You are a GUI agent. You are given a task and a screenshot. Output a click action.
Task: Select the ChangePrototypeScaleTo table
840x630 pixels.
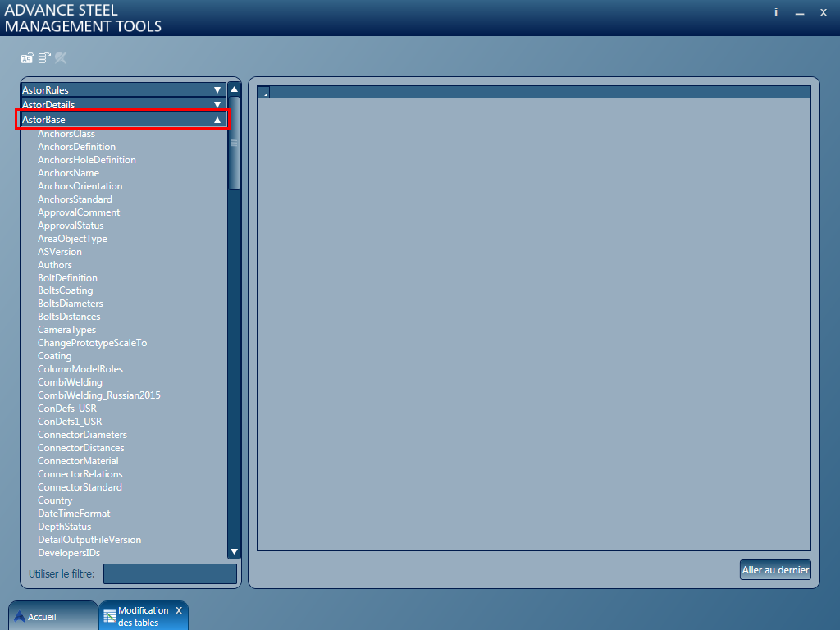point(92,343)
